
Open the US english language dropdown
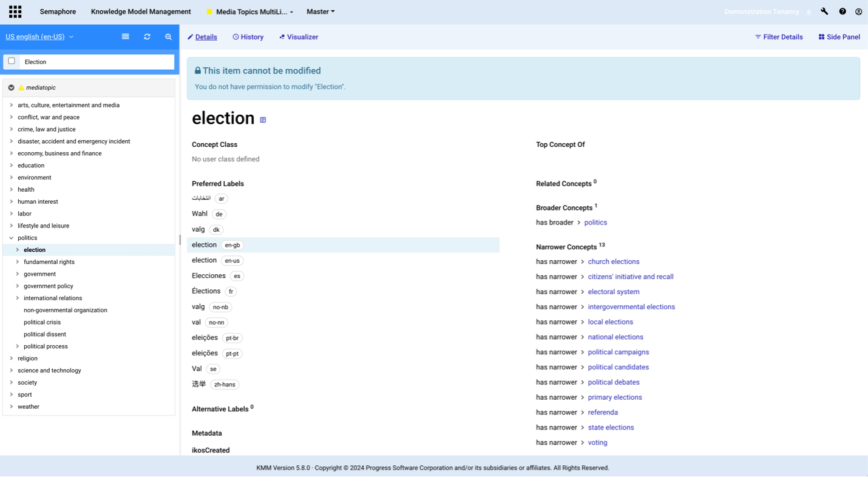[39, 37]
